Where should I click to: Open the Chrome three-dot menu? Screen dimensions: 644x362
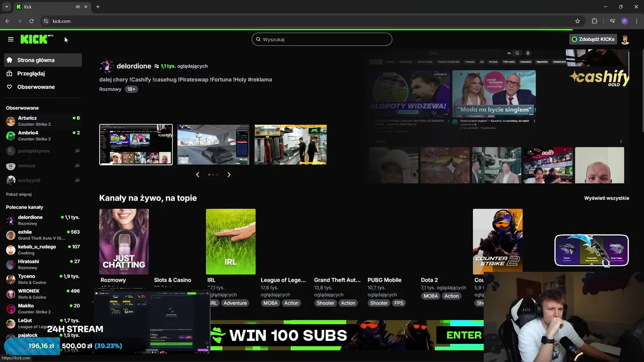(x=636, y=21)
